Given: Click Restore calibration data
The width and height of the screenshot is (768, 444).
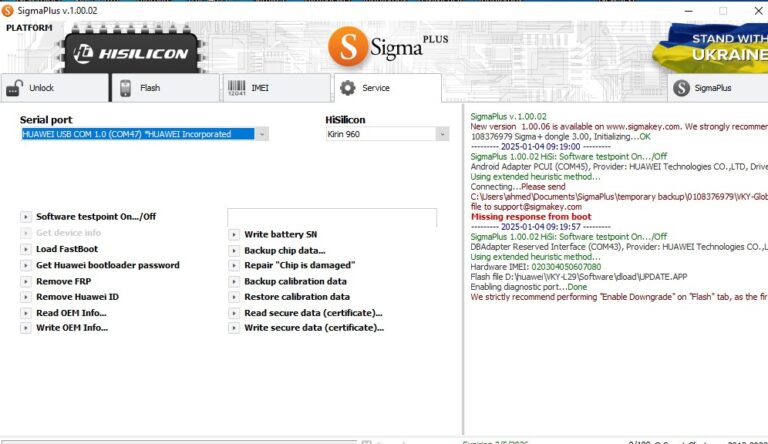Looking at the screenshot, I should click(297, 297).
